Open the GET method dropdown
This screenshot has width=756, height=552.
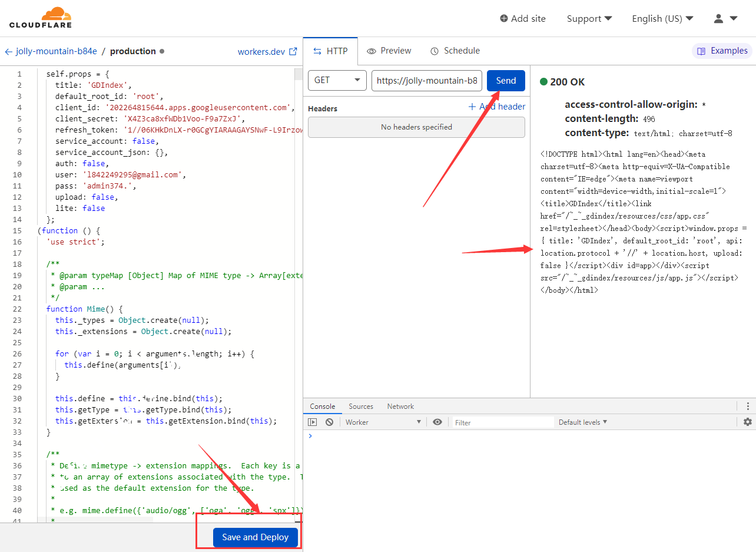(337, 80)
